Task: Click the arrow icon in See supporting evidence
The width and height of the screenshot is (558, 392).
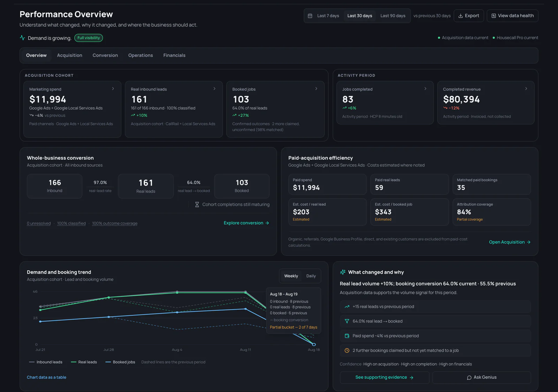Action: 412,377
